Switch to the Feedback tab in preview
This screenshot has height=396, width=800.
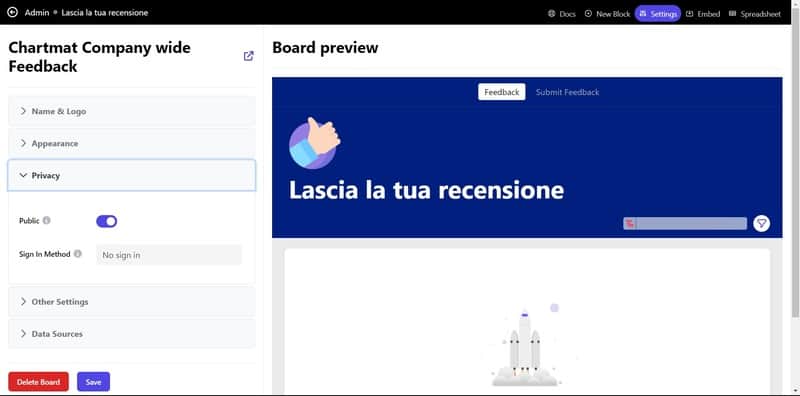(502, 92)
